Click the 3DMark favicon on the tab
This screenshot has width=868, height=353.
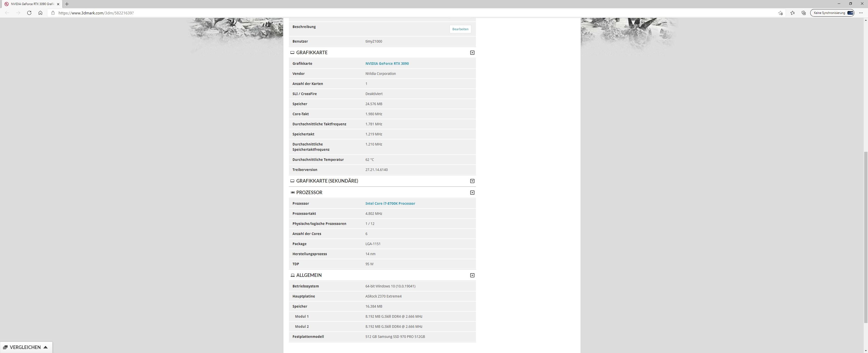(6, 4)
